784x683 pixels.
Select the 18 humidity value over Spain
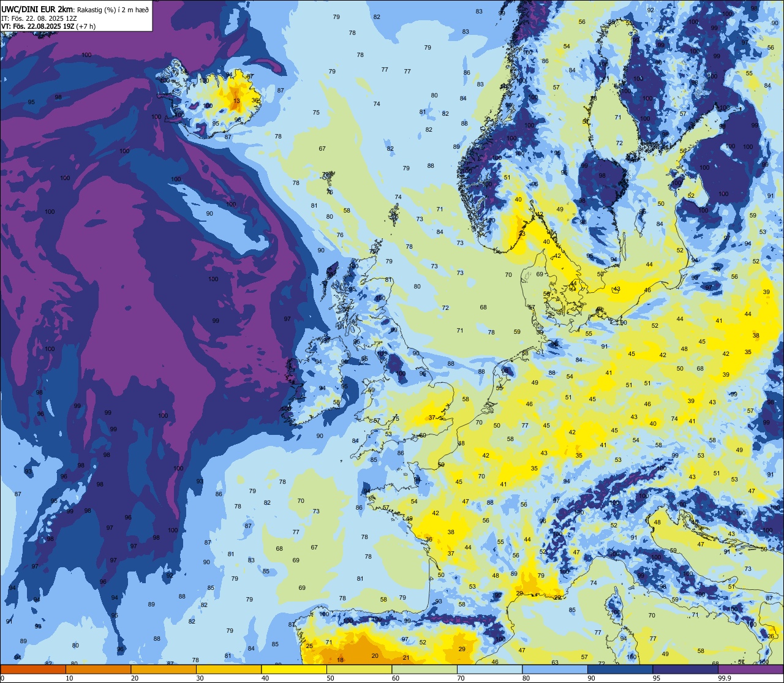tap(341, 660)
